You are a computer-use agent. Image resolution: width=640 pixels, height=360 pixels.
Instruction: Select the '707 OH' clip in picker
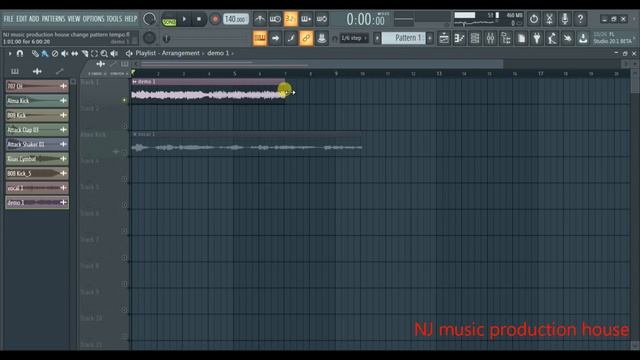[37, 86]
